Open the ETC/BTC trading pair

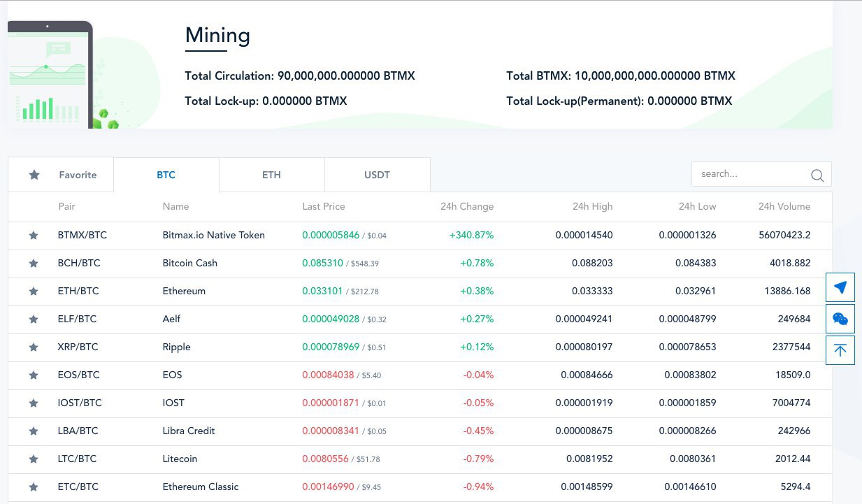[78, 487]
